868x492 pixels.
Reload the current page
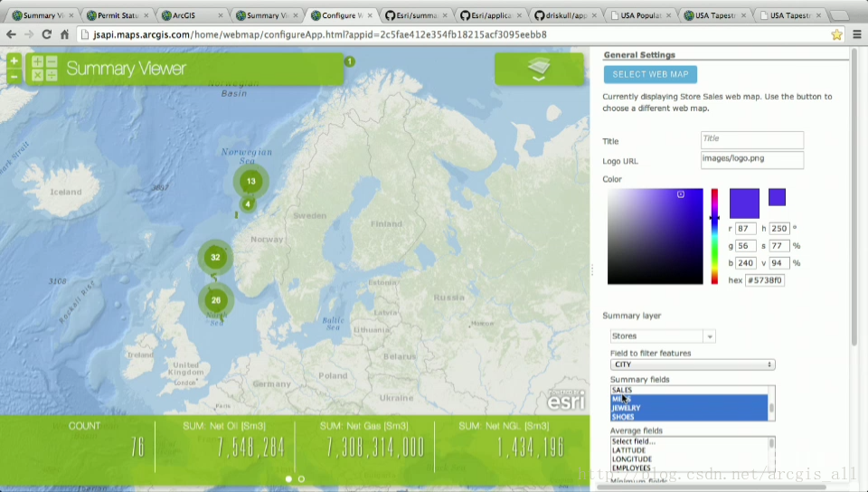coord(47,34)
